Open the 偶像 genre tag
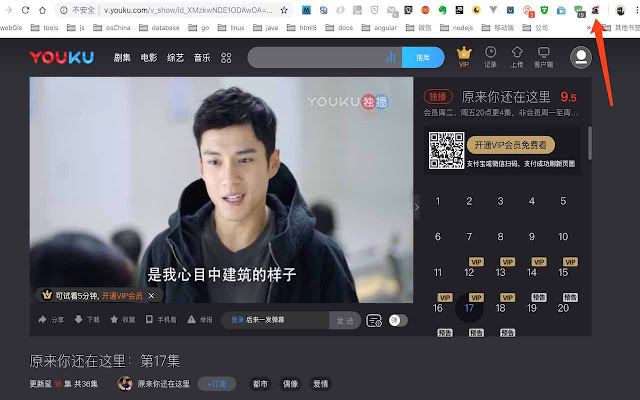Screen dimensions: 640x400 [291, 384]
